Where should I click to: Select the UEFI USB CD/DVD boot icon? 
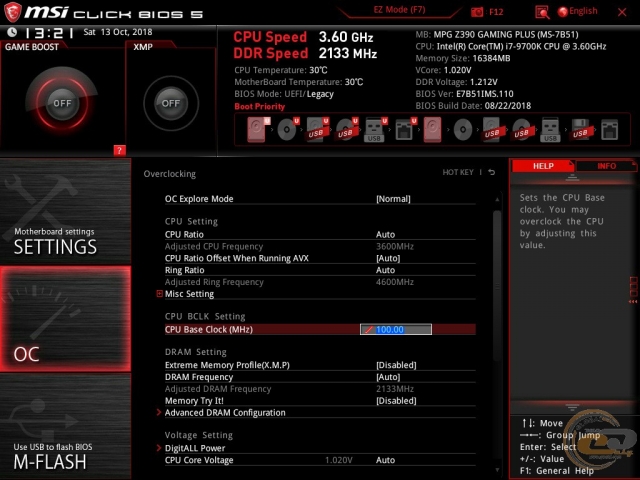tap(347, 130)
